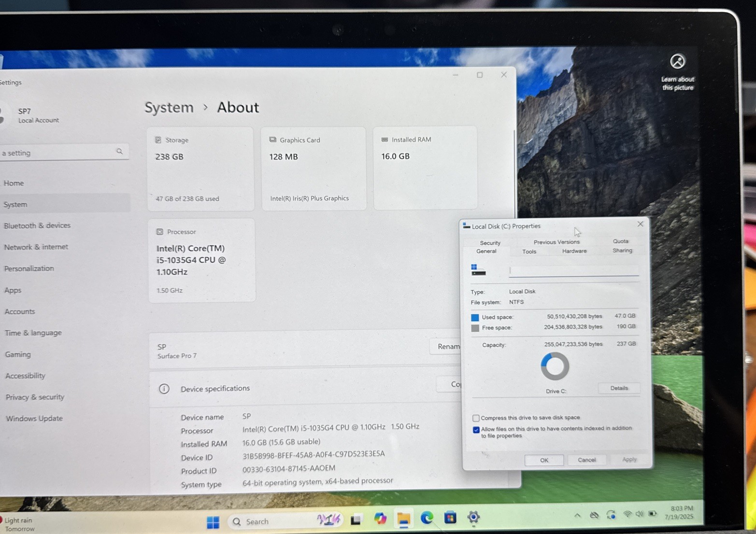Open Time & language settings
The width and height of the screenshot is (756, 534).
tap(33, 333)
